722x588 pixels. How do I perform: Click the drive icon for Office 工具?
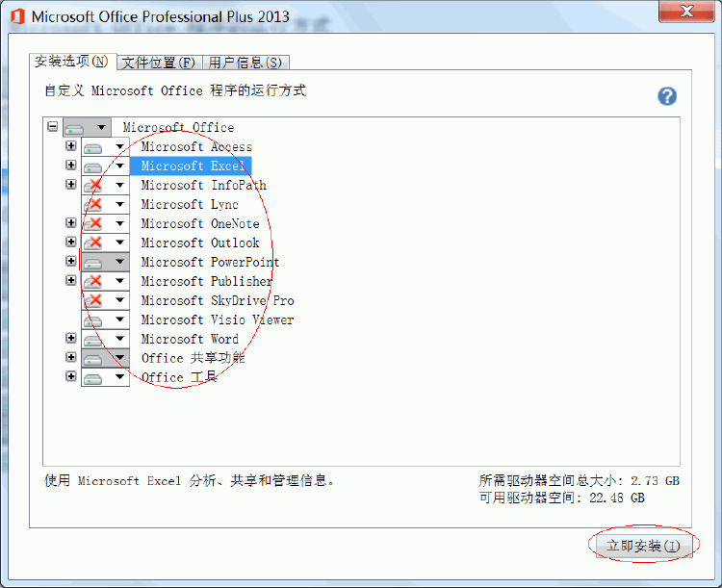click(x=93, y=378)
